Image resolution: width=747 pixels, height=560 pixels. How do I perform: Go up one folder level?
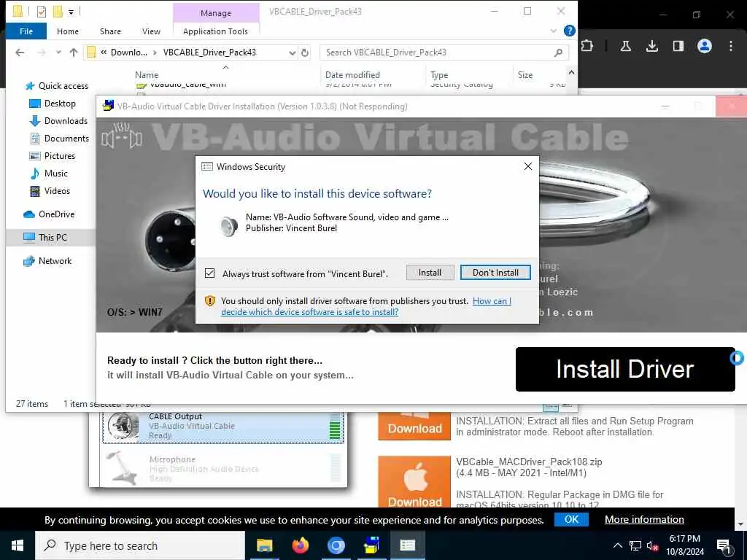coord(74,52)
